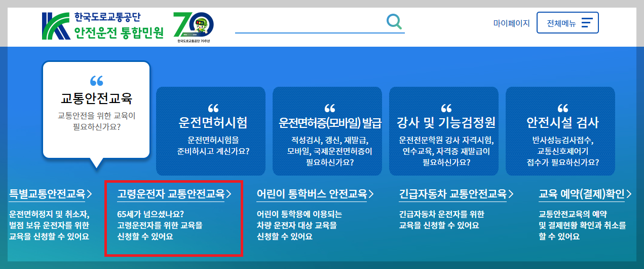Select the 운전면허증(모바일) 발급 tab card
This screenshot has height=269, width=644.
327,131
